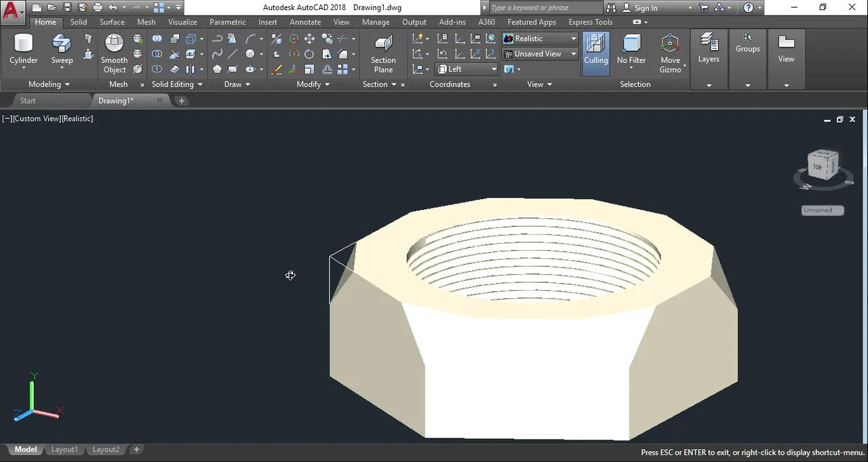Open the Visualize ribbon tab
868x462 pixels.
(x=182, y=22)
